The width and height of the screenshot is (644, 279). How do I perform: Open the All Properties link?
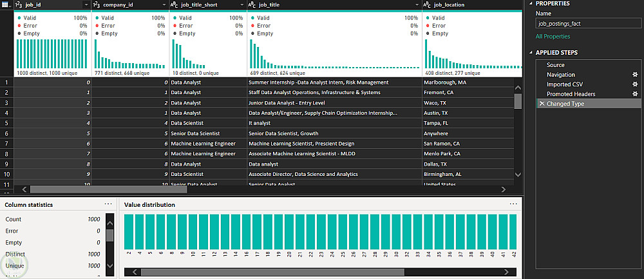[553, 37]
